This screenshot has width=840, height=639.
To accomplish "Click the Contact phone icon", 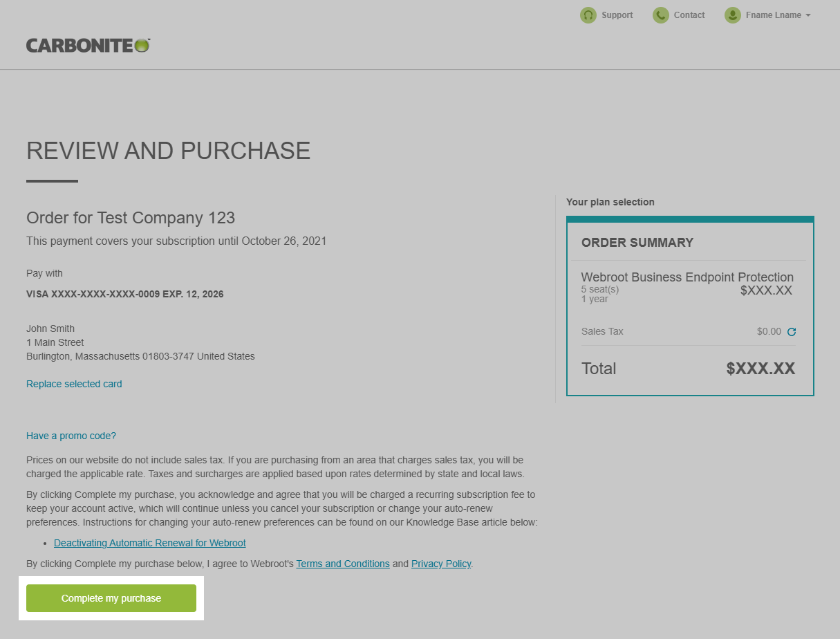I will 661,15.
